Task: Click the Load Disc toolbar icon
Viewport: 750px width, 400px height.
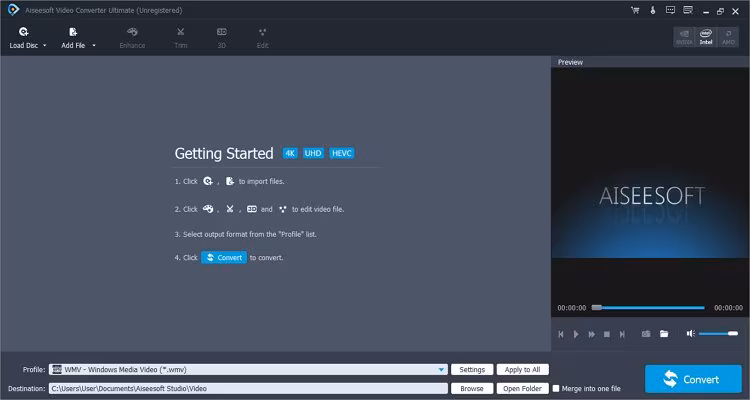Action: (23, 32)
